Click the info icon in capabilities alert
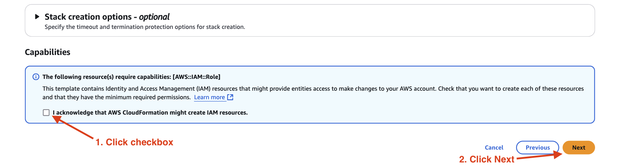 pos(36,77)
